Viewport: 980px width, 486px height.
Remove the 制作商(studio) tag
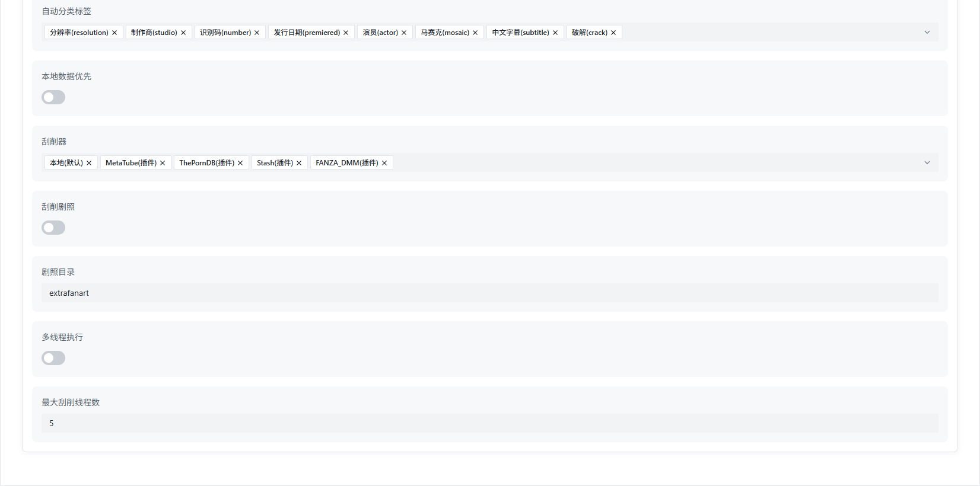[183, 33]
